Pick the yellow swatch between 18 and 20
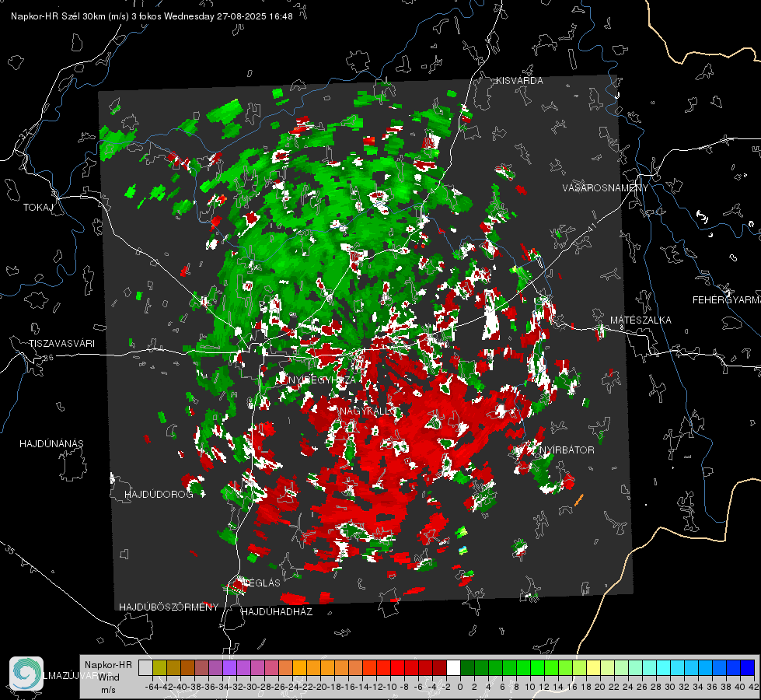The image size is (761, 700). (x=593, y=668)
